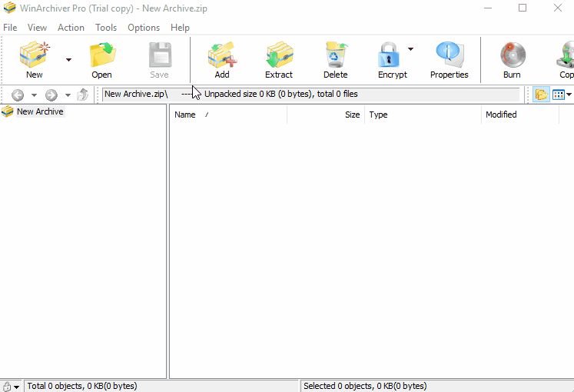Open the View menu

[37, 28]
